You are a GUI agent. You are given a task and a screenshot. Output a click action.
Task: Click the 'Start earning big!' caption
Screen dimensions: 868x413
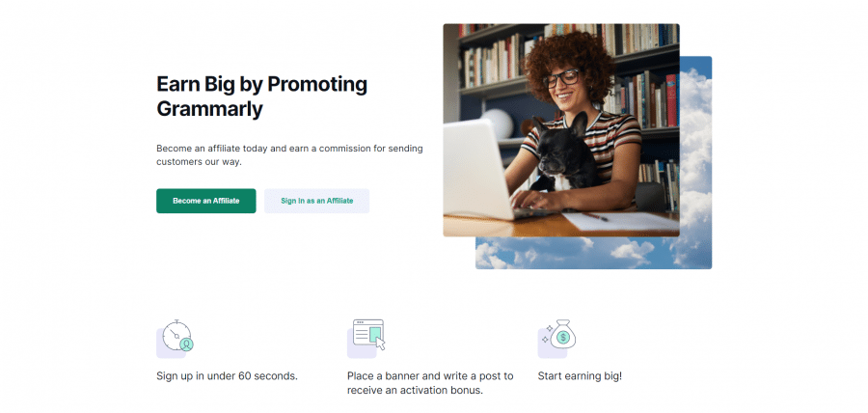580,376
